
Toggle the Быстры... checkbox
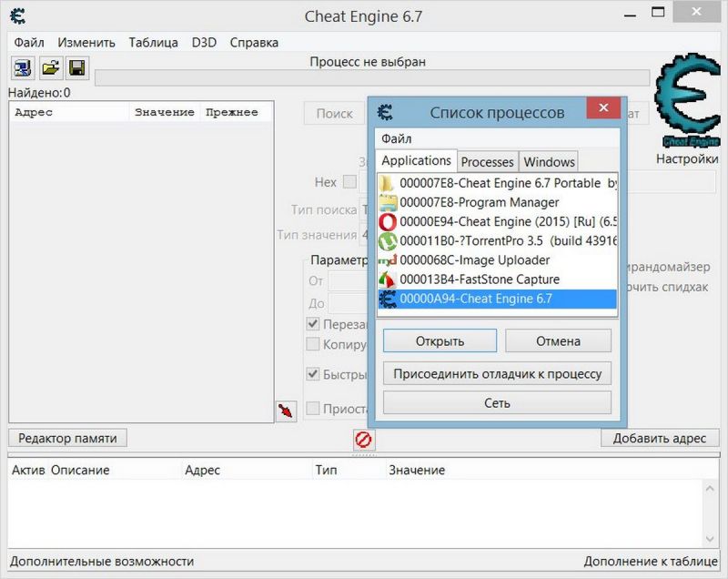click(313, 374)
